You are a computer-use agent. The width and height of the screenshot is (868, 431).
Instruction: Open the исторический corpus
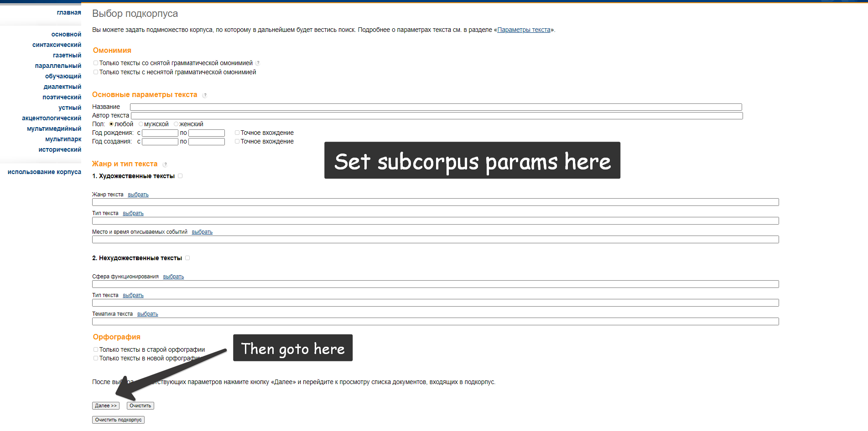click(x=60, y=149)
